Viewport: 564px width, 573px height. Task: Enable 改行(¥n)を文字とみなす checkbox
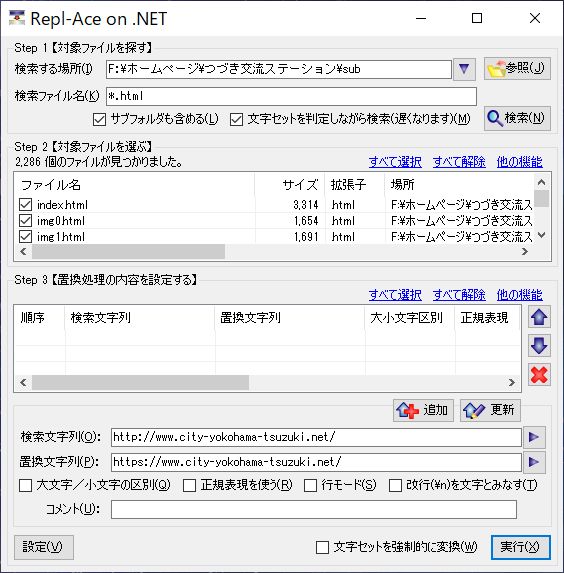click(x=395, y=486)
